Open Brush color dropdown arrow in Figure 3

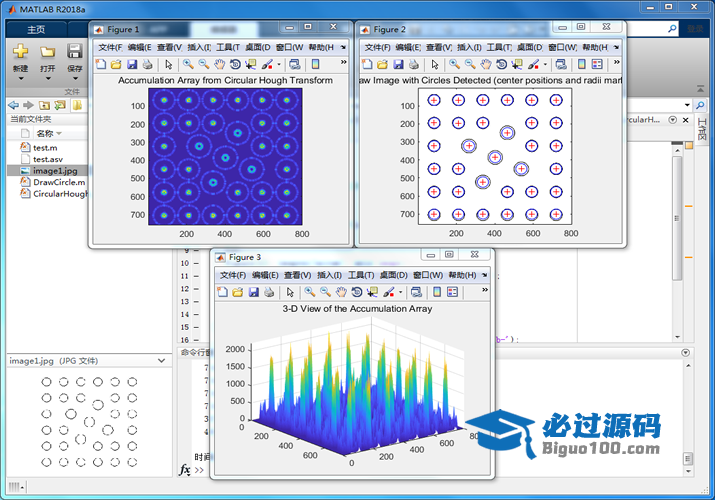400,293
